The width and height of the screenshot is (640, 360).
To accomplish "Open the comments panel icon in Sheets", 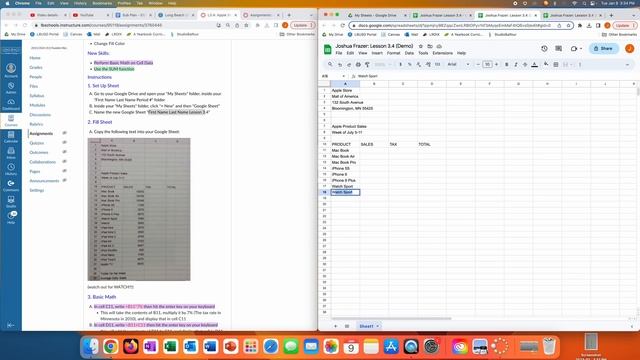I will [x=558, y=49].
